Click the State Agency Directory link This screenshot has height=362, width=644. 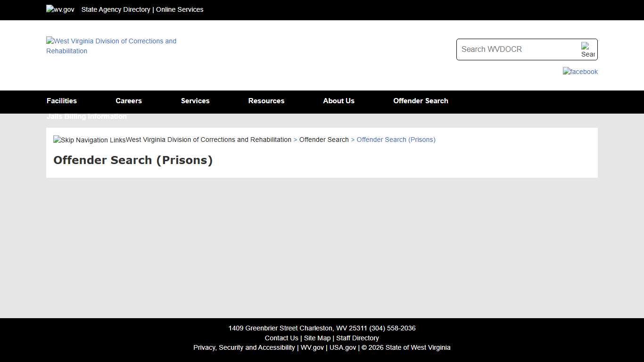[x=116, y=9]
